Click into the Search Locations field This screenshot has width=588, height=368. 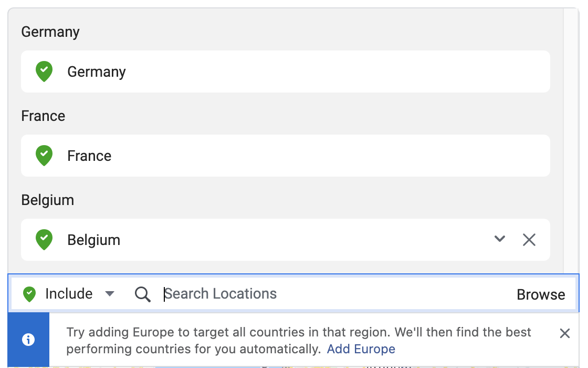pyautogui.click(x=330, y=294)
